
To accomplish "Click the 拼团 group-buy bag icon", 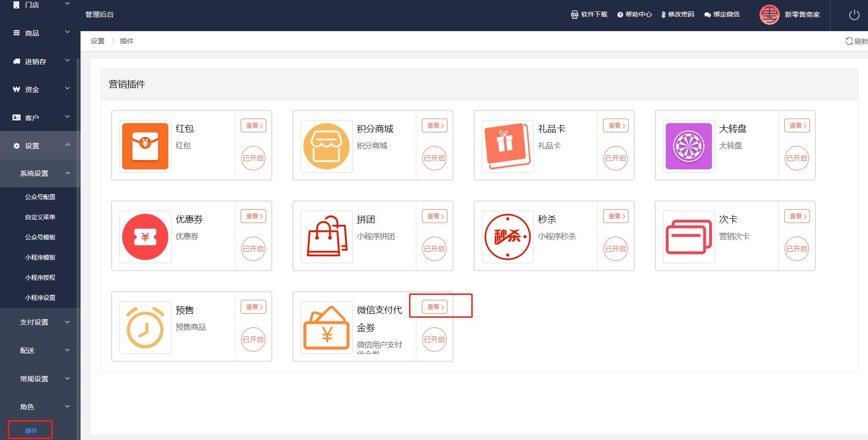I will pos(326,237).
